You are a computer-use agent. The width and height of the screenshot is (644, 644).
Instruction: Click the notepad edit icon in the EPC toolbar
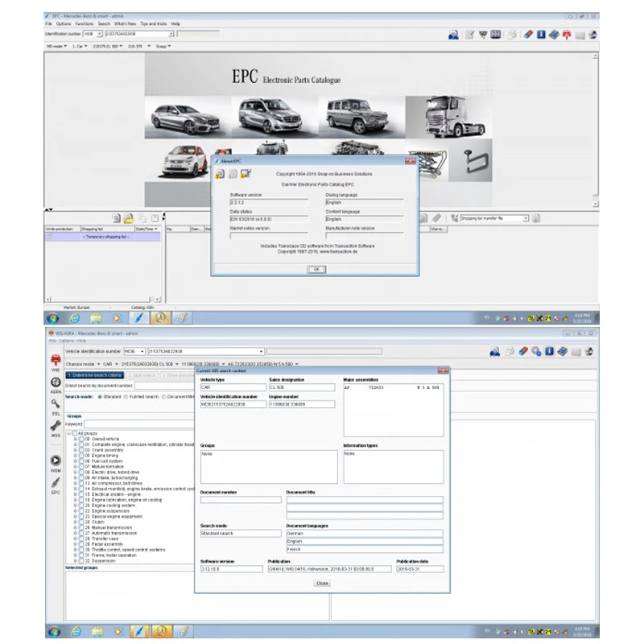click(x=470, y=35)
